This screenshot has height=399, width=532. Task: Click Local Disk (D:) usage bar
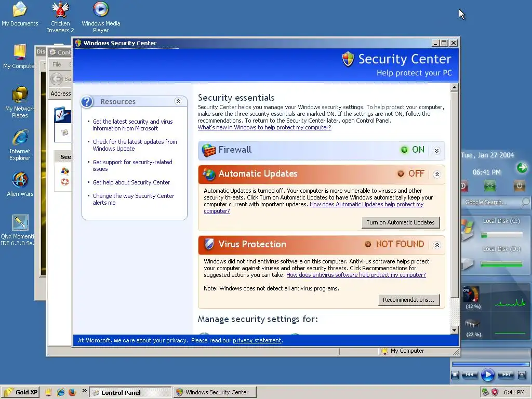[501, 263]
